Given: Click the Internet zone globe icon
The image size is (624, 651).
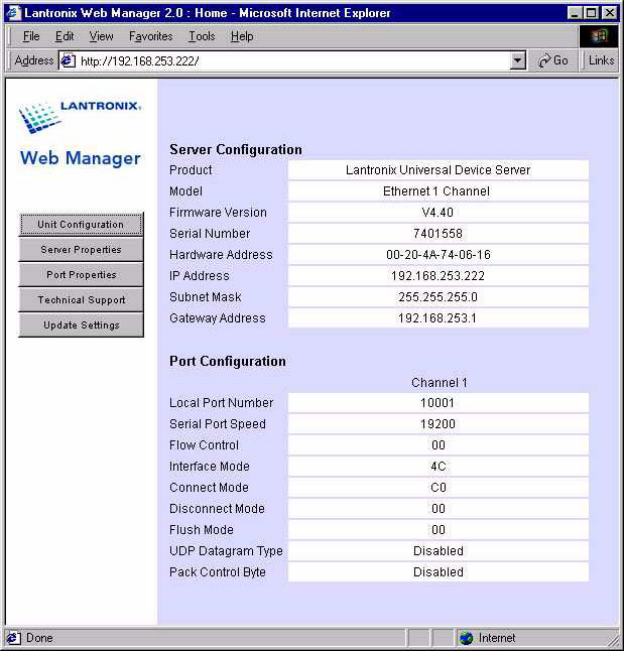Looking at the screenshot, I should click(466, 638).
